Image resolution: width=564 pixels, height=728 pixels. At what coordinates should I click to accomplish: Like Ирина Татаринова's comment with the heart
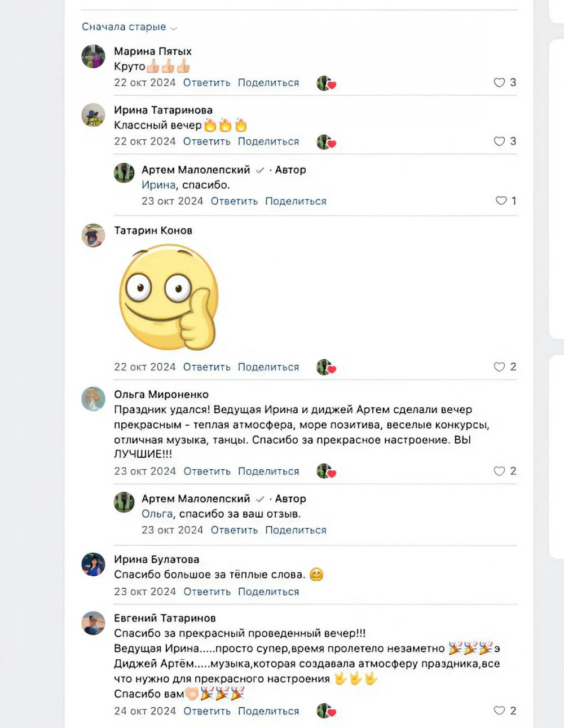click(x=499, y=141)
